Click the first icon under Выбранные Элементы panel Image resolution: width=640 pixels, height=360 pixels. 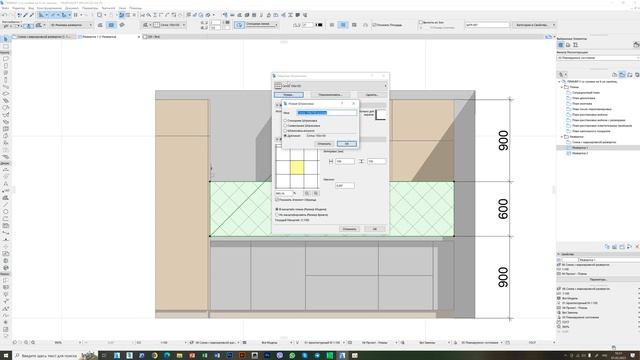click(x=561, y=45)
